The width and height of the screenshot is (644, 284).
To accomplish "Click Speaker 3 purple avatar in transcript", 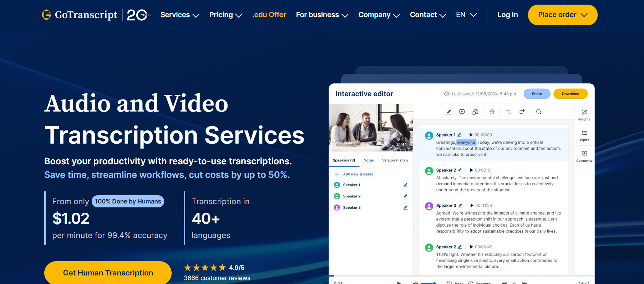I will (429, 206).
